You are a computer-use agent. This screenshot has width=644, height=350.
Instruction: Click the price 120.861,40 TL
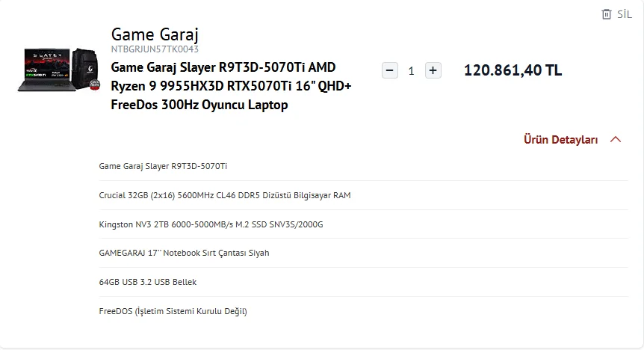[x=513, y=70]
